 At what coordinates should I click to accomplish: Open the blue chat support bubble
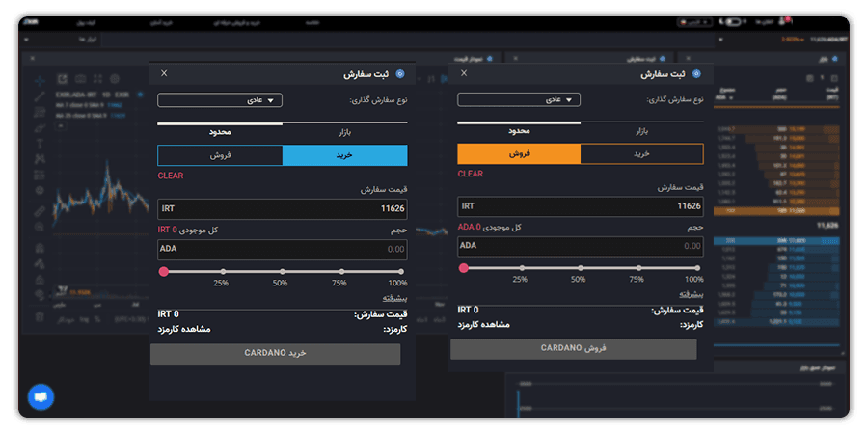(41, 397)
